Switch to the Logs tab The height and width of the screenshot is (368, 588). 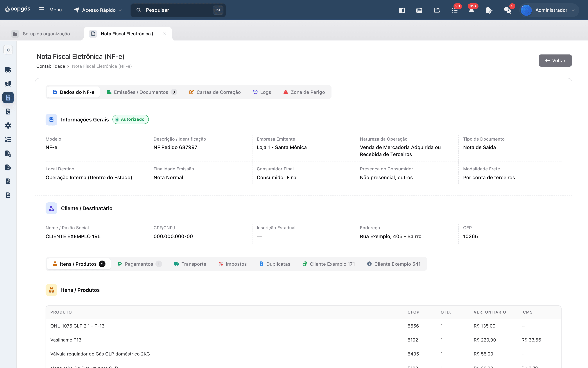(x=262, y=92)
